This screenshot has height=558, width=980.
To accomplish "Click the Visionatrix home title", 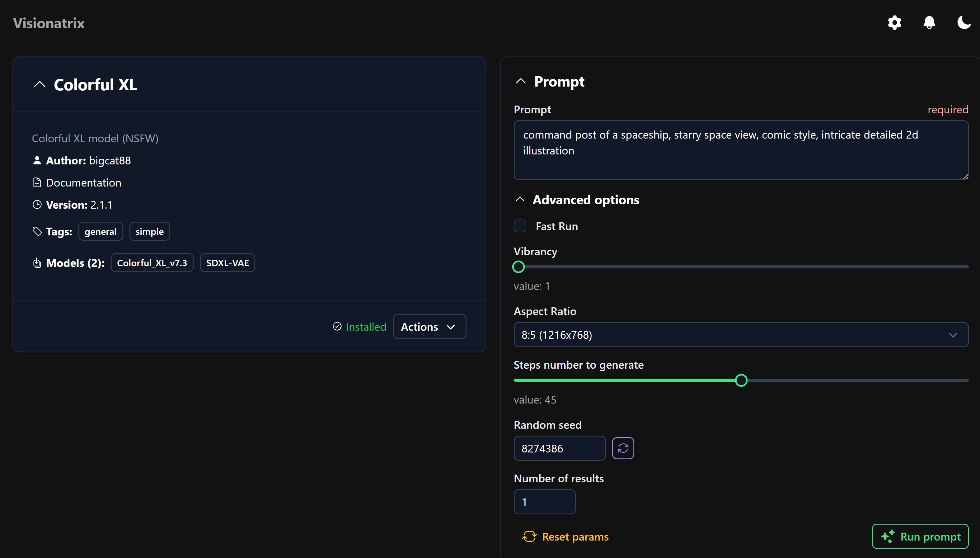I will (x=49, y=23).
